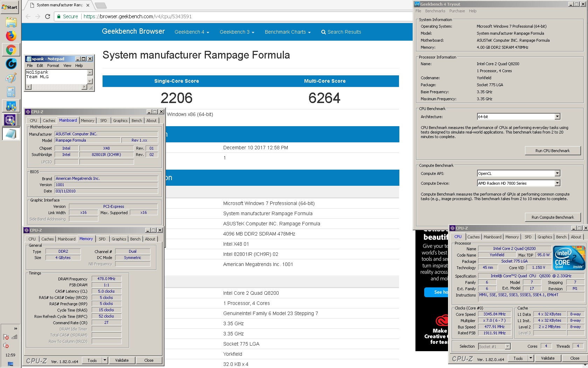The height and width of the screenshot is (368, 588).
Task: Click the muted volume tray icon
Action: [6, 346]
